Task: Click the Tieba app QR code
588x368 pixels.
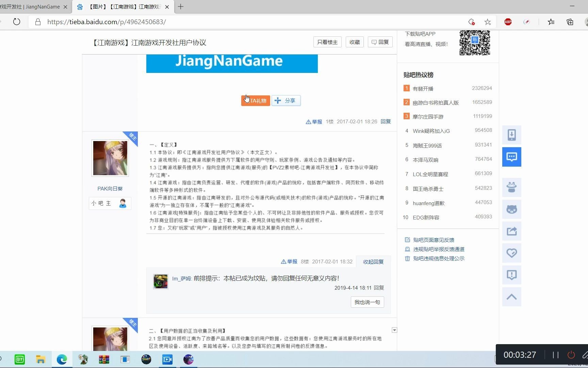Action: (x=475, y=43)
